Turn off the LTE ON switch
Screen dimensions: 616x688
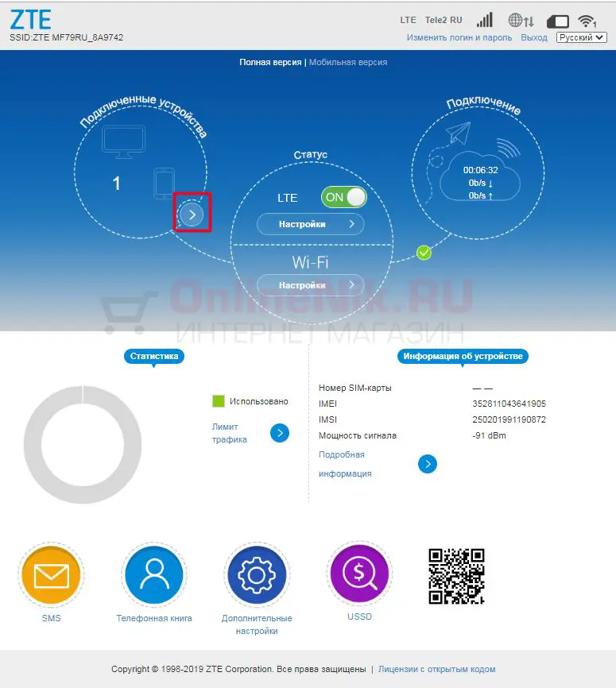pos(344,197)
